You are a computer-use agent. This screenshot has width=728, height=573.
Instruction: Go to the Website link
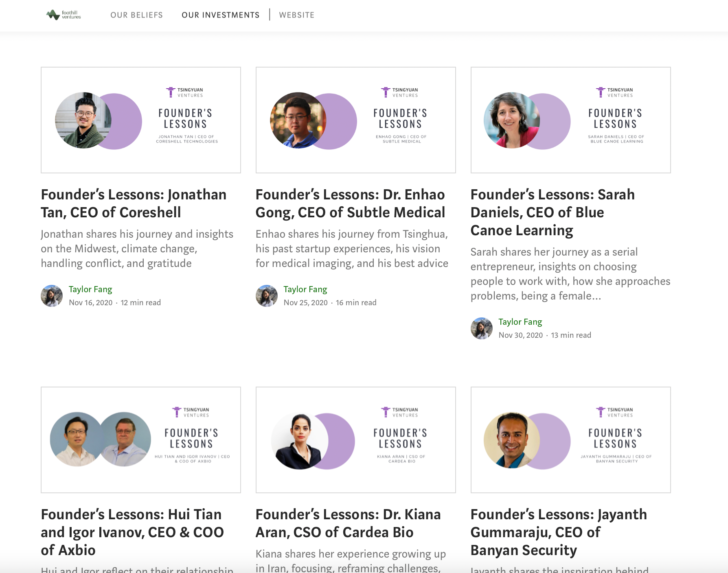coord(296,15)
